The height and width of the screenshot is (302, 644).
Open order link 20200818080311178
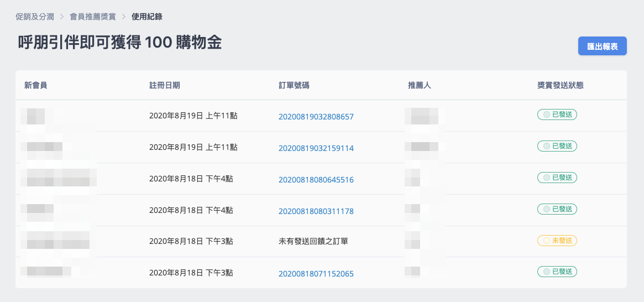[316, 211]
